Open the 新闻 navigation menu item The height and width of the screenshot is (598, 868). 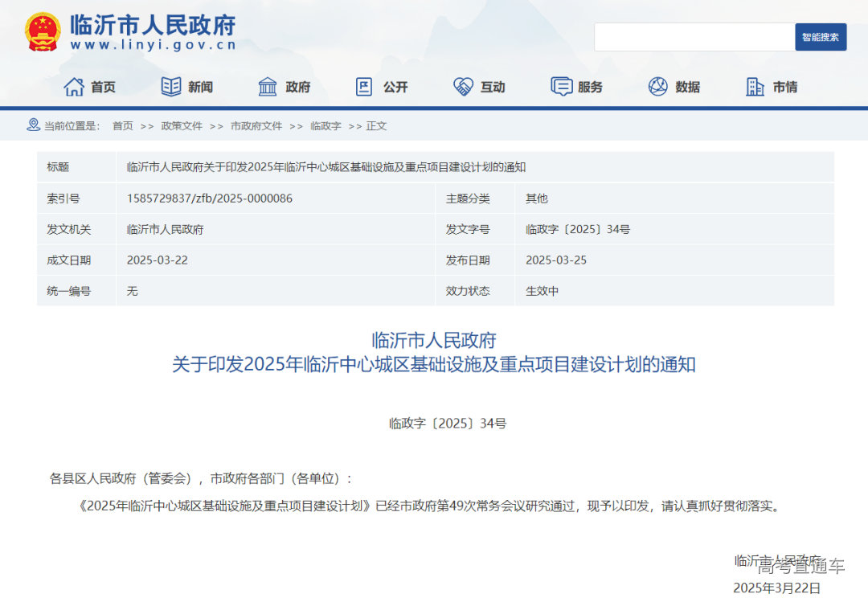(200, 87)
